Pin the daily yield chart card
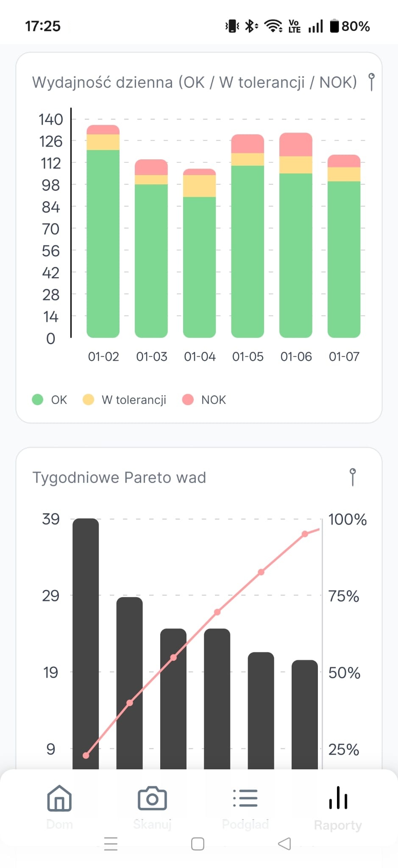 [371, 82]
